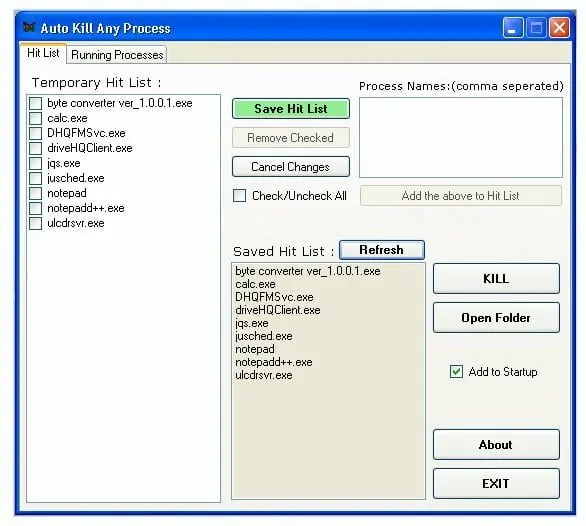Viewport: 586px width, 526px height.
Task: Toggle Check/Uncheck All checkbox
Action: coord(239,196)
